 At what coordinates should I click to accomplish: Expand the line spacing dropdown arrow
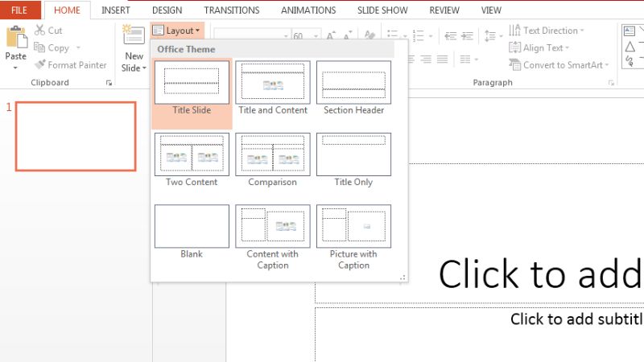(501, 36)
